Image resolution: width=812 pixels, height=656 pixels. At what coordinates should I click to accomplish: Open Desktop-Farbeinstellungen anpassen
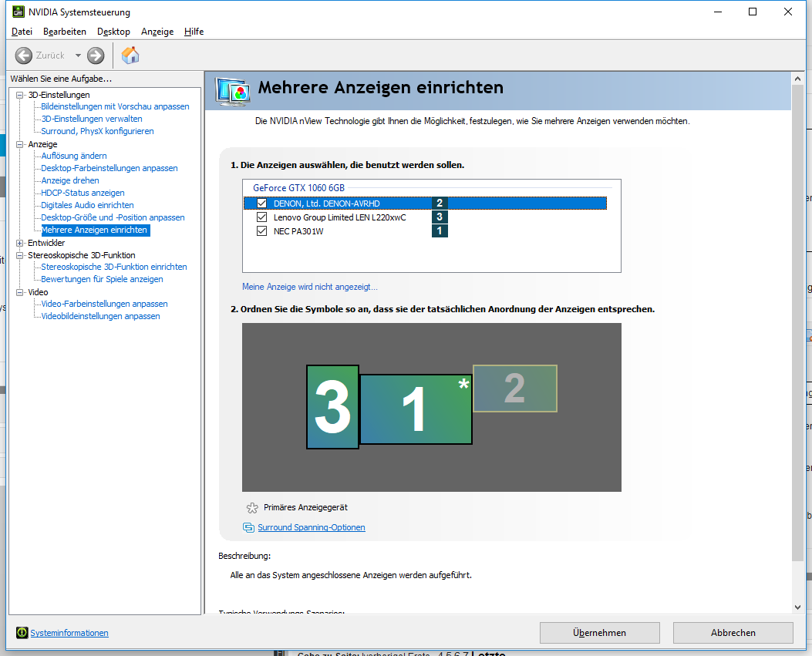coord(110,168)
